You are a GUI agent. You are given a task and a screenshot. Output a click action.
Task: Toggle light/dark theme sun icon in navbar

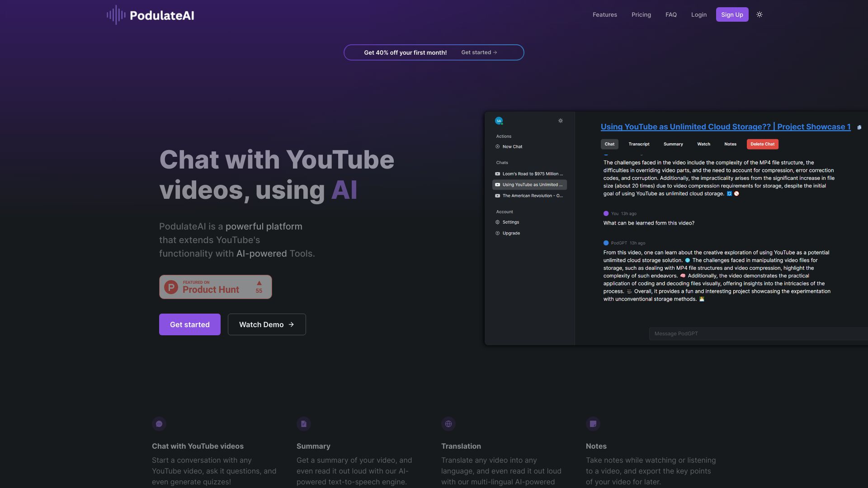759,14
